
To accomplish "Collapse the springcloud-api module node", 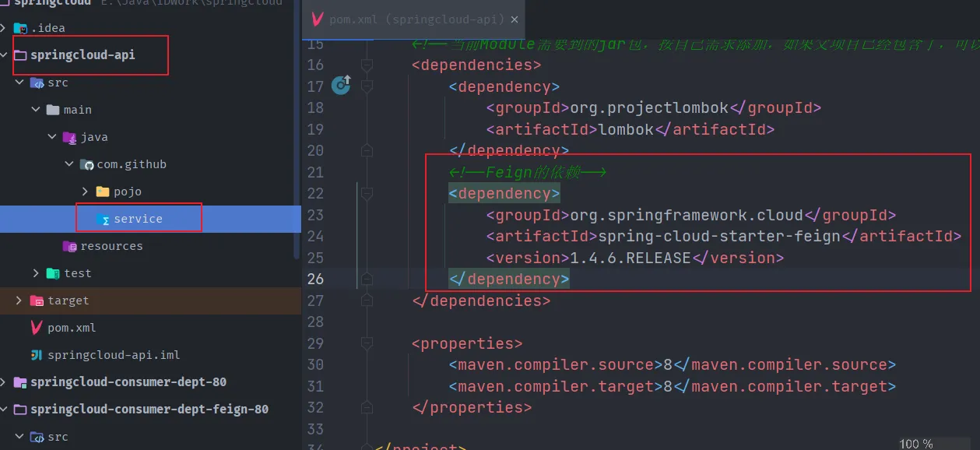I will [5, 55].
